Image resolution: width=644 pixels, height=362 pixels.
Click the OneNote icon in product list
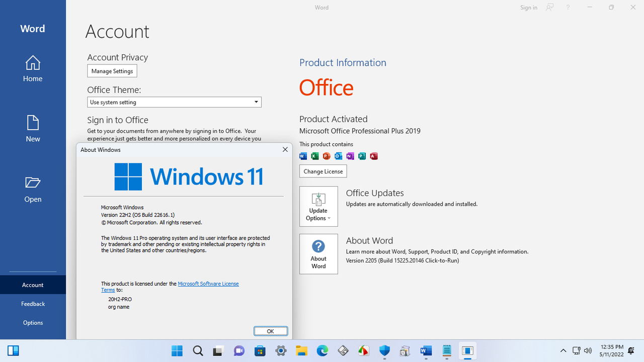pyautogui.click(x=350, y=156)
